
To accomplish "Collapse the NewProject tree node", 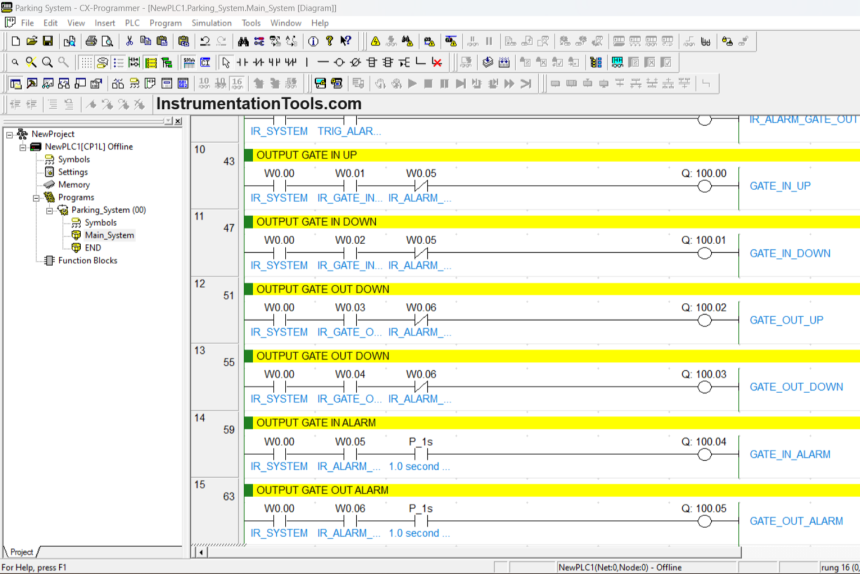I will tap(9, 134).
